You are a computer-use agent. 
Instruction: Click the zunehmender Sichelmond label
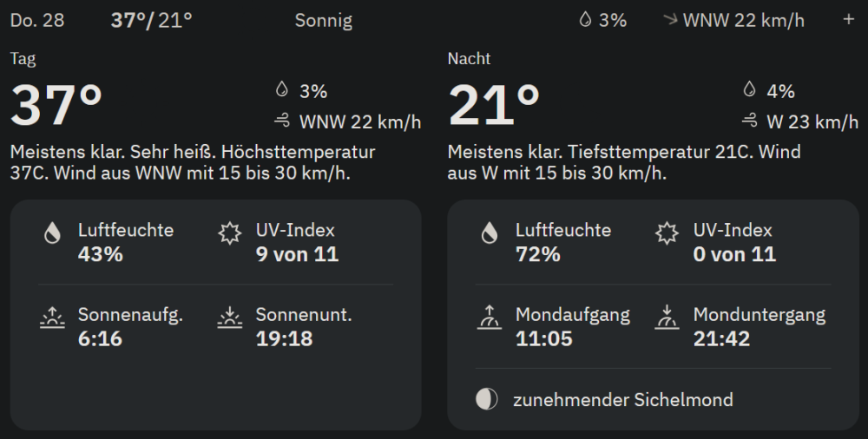point(622,400)
